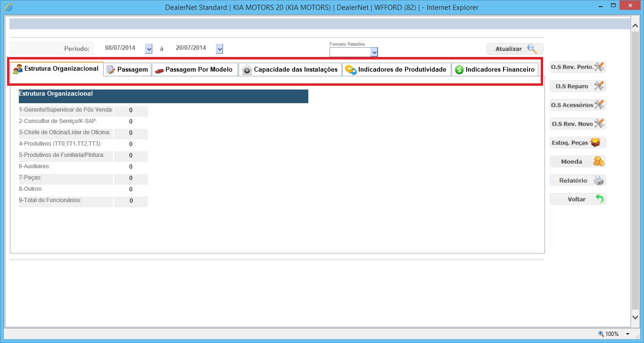Screen dimensions: 644x343
Task: Open the end date picker dropdown for 20/07/2014
Action: [219, 49]
